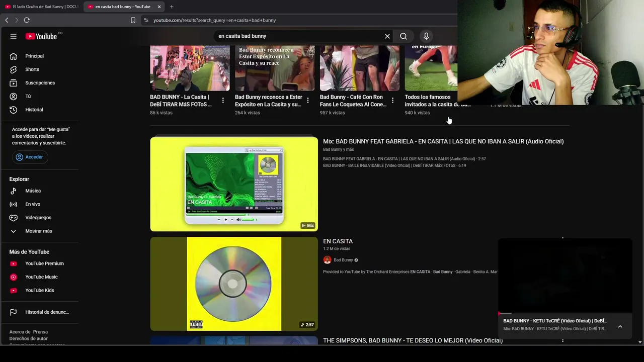Open options menu for Ester Expósito video
This screenshot has width=644, height=362.
[308, 101]
